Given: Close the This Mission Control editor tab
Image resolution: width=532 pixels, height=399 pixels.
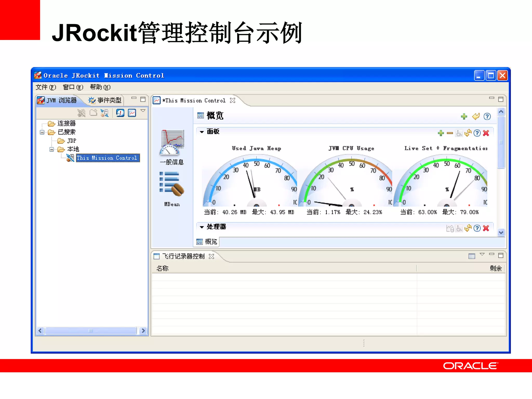Looking at the screenshot, I should pyautogui.click(x=232, y=101).
